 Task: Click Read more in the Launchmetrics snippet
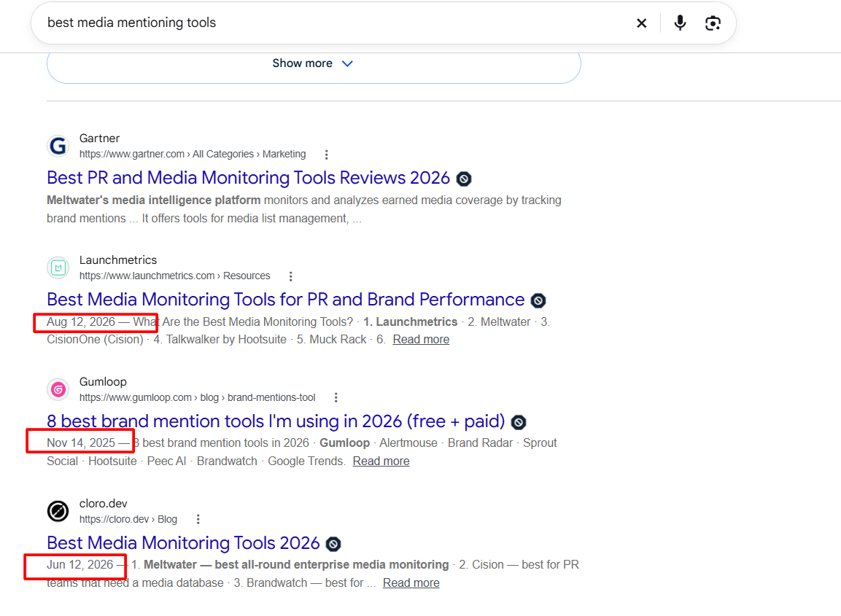421,340
